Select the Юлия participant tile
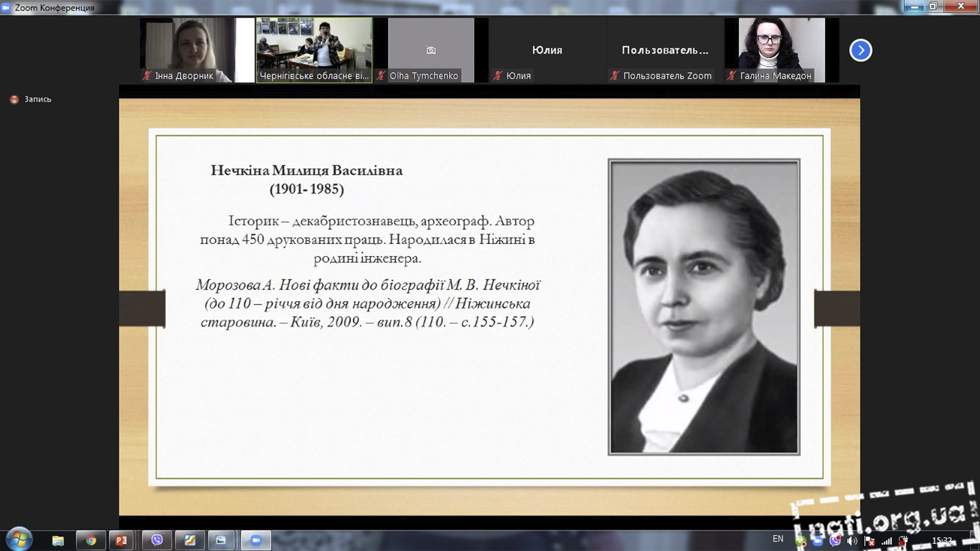This screenshot has height=551, width=980. point(547,50)
